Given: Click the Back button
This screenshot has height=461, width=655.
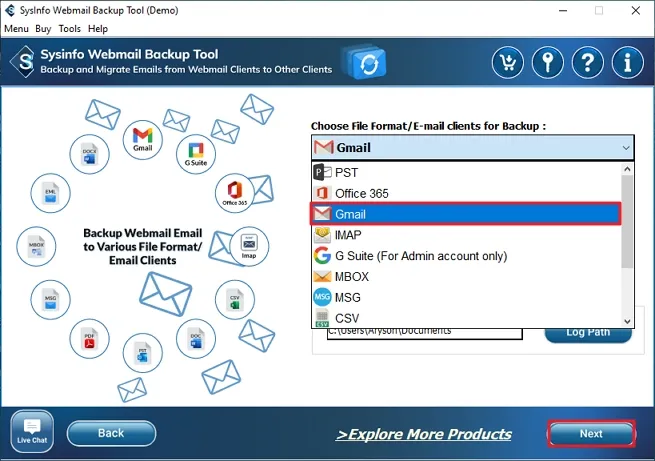Looking at the screenshot, I should tap(111, 433).
